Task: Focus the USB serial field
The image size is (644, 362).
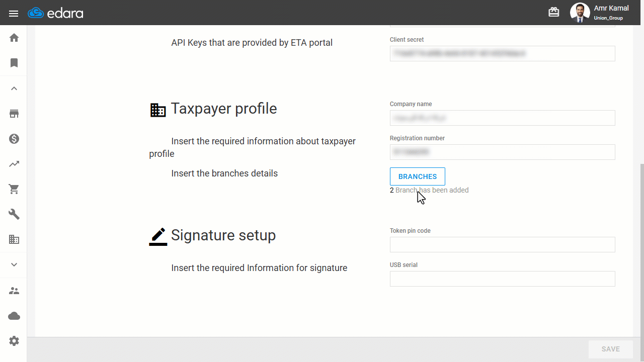Action: tap(502, 279)
